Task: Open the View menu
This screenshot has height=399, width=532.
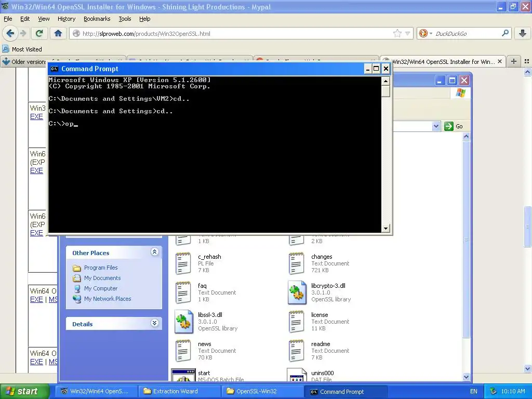Action: click(44, 19)
